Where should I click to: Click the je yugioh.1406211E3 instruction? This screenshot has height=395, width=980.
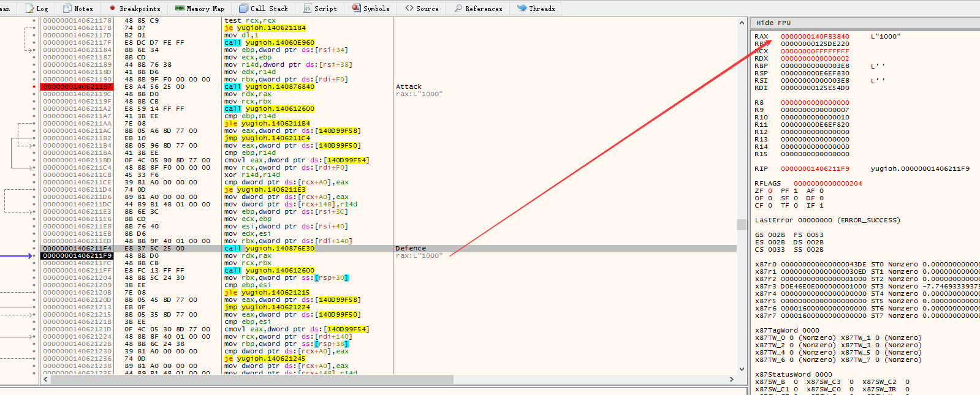[265, 190]
